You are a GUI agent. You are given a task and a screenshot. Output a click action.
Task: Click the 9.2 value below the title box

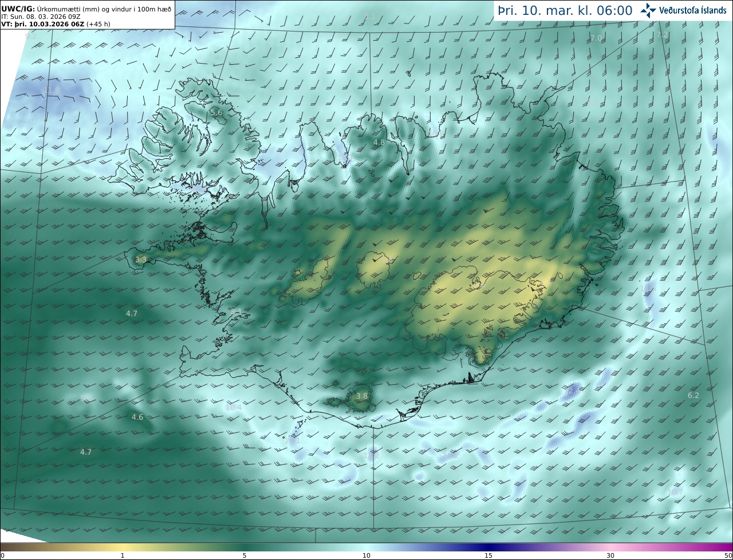(x=31, y=36)
